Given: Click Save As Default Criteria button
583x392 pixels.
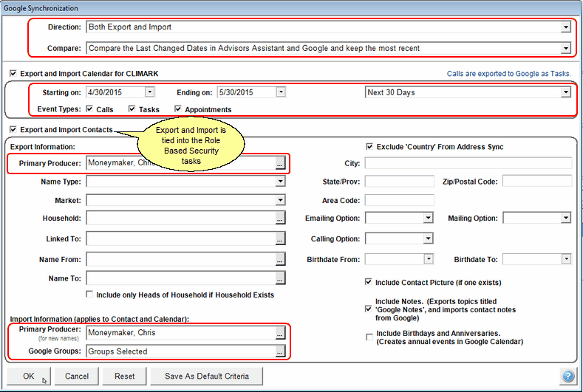Looking at the screenshot, I should coord(206,376).
